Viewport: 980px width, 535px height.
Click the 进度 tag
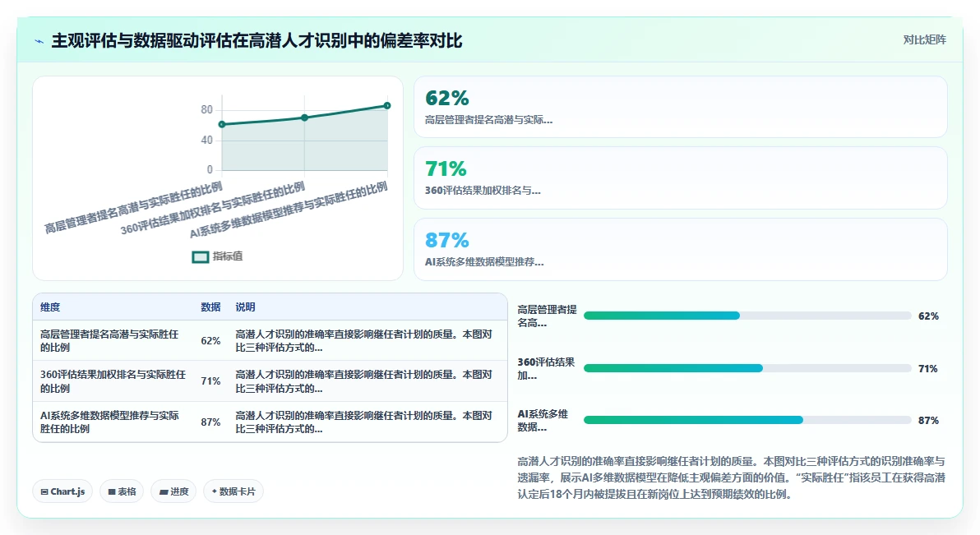pyautogui.click(x=173, y=491)
